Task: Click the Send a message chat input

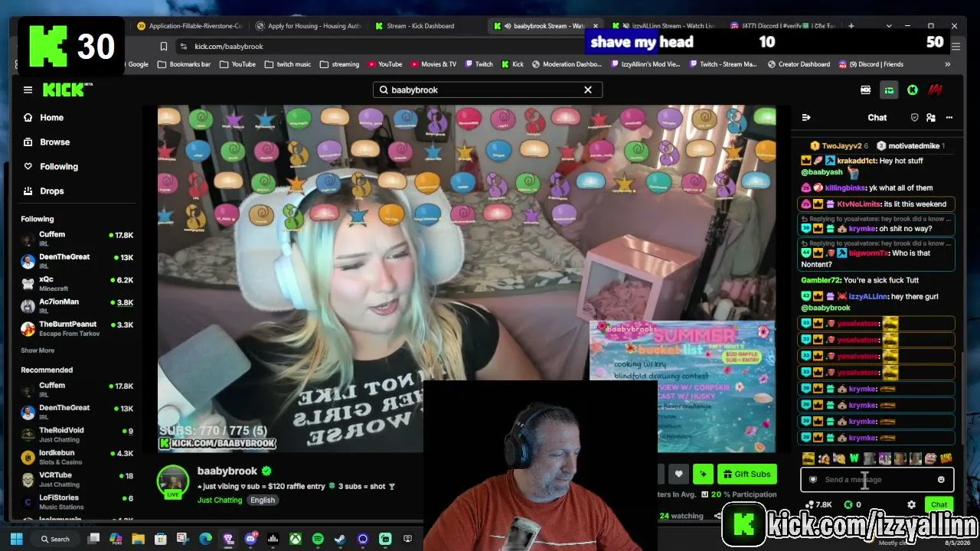Action: pyautogui.click(x=877, y=480)
